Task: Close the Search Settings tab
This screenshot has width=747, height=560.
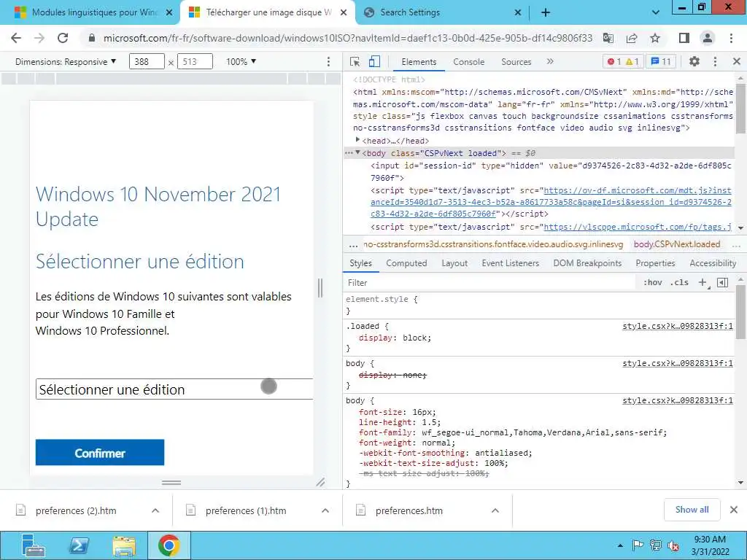Action: coord(518,12)
